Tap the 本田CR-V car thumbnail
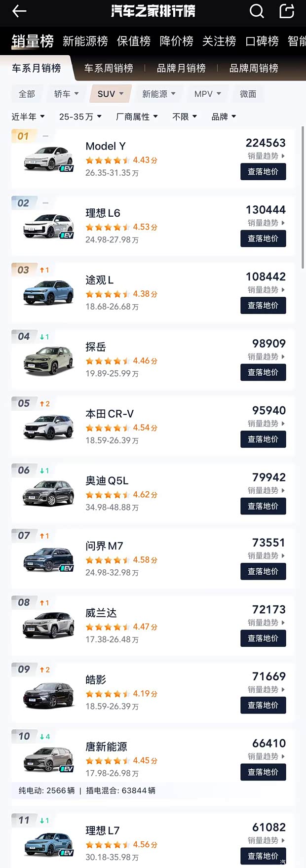Image resolution: width=306 pixels, height=868 pixels. [x=47, y=428]
